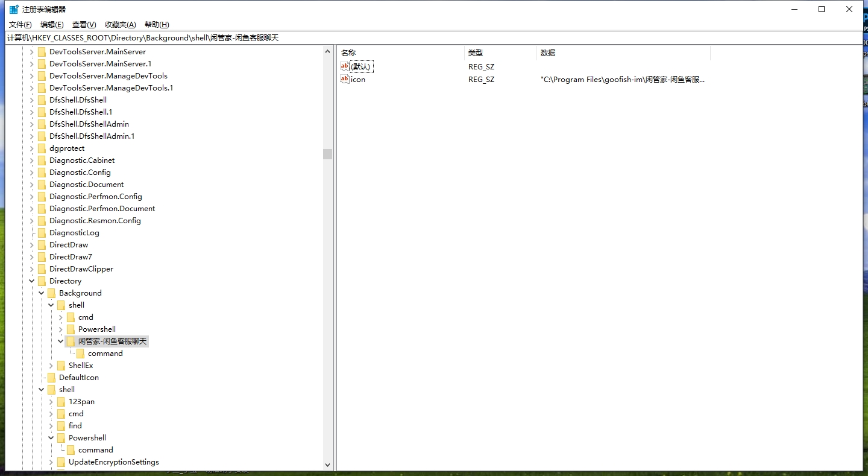Select the Diagnostic.Perfmon.Document key
Screen dimensions: 868x476
(102, 209)
